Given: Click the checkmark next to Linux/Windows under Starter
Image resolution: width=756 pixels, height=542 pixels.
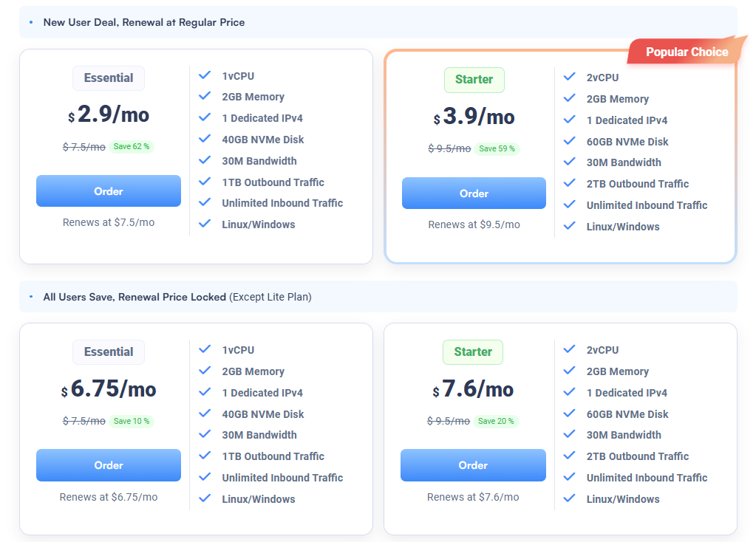Looking at the screenshot, I should [x=570, y=226].
